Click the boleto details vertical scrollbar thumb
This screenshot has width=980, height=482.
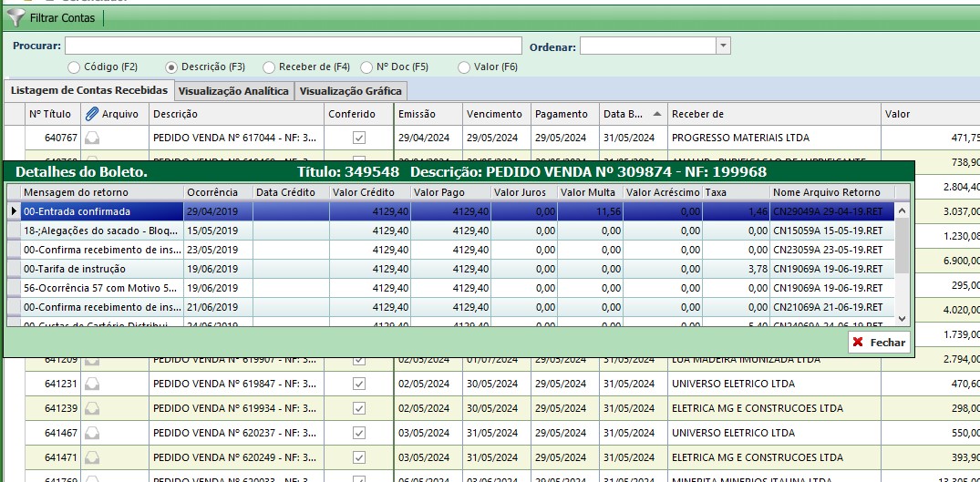(x=902, y=246)
